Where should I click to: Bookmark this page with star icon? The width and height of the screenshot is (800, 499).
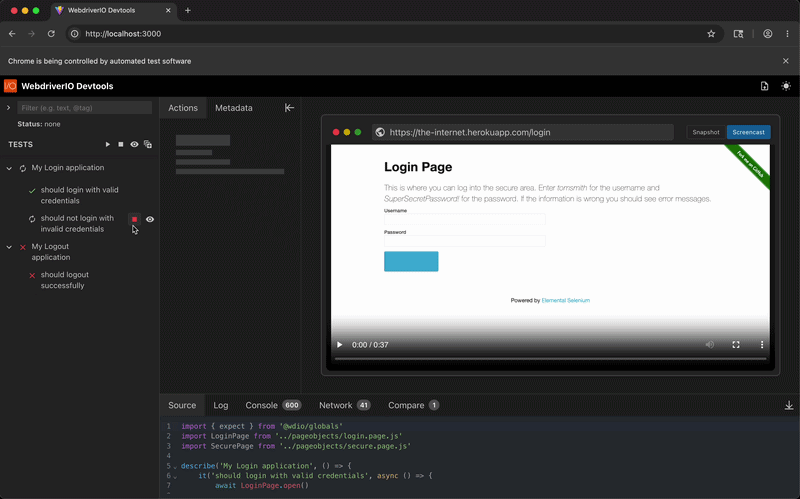[x=711, y=34]
